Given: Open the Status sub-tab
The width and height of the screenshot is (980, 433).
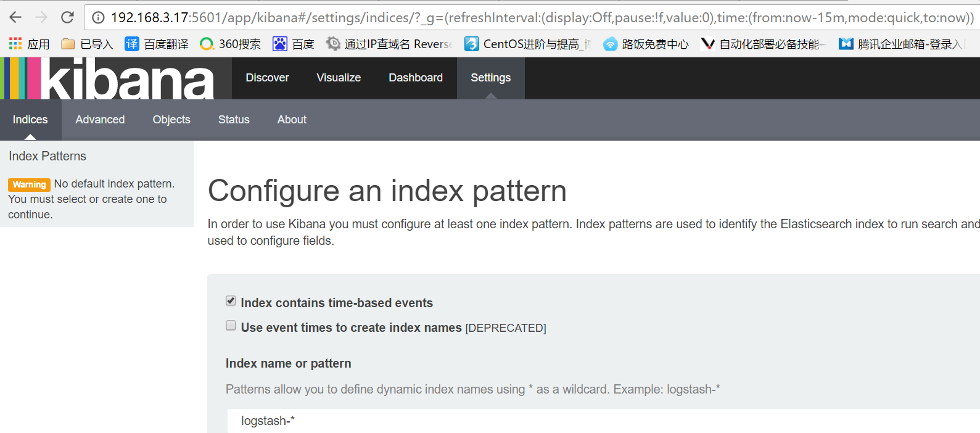Looking at the screenshot, I should point(234,120).
